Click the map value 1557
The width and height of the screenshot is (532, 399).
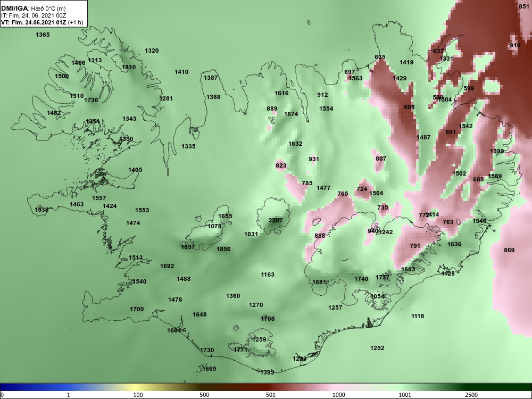point(99,198)
